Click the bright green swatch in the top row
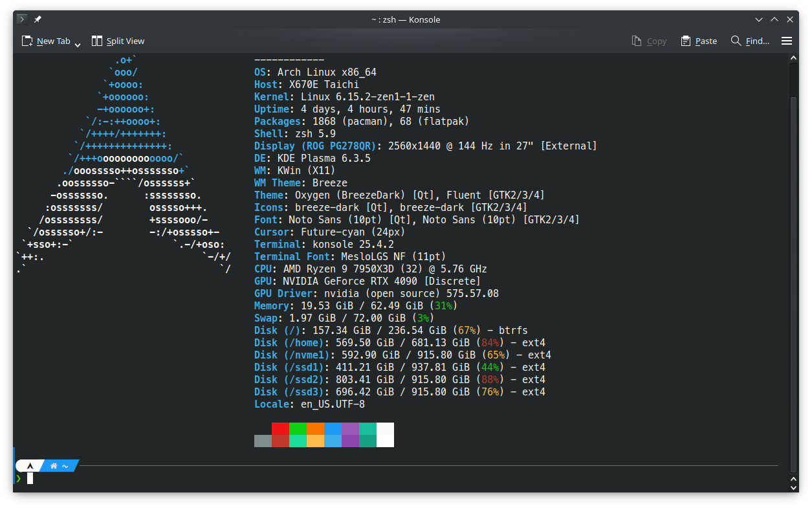The image size is (812, 508). pos(298,428)
